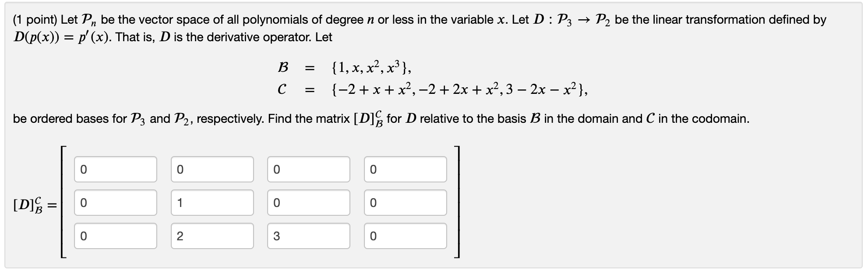This screenshot has height=271, width=868.
Task: Select the first input in the bottom matrix row
Action: tap(116, 237)
